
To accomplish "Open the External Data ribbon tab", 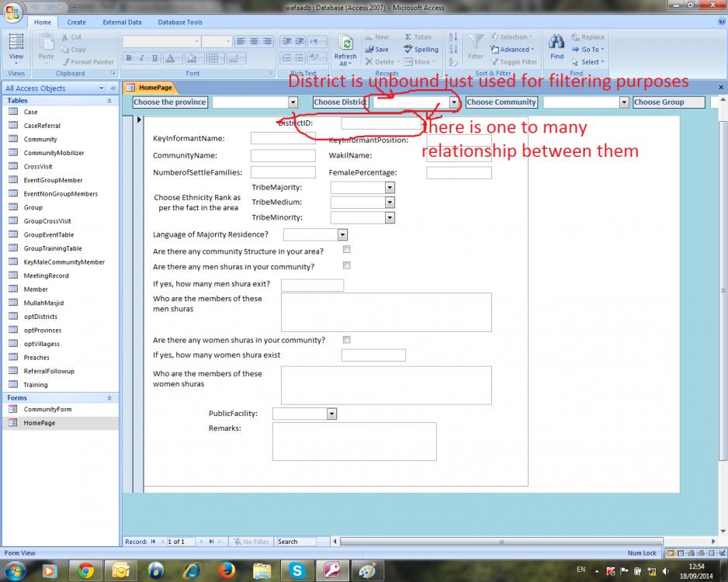I will [122, 22].
